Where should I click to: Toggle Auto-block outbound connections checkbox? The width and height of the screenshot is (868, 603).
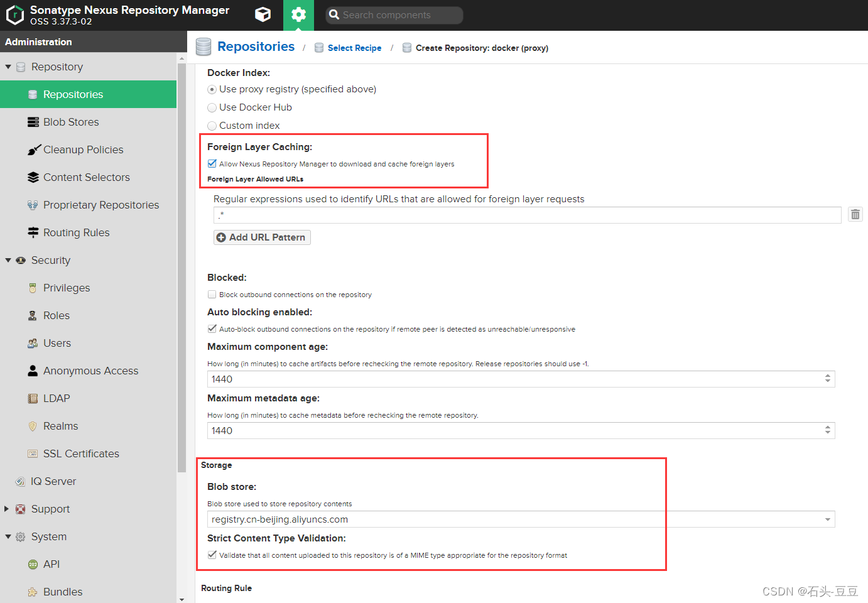[x=212, y=329]
